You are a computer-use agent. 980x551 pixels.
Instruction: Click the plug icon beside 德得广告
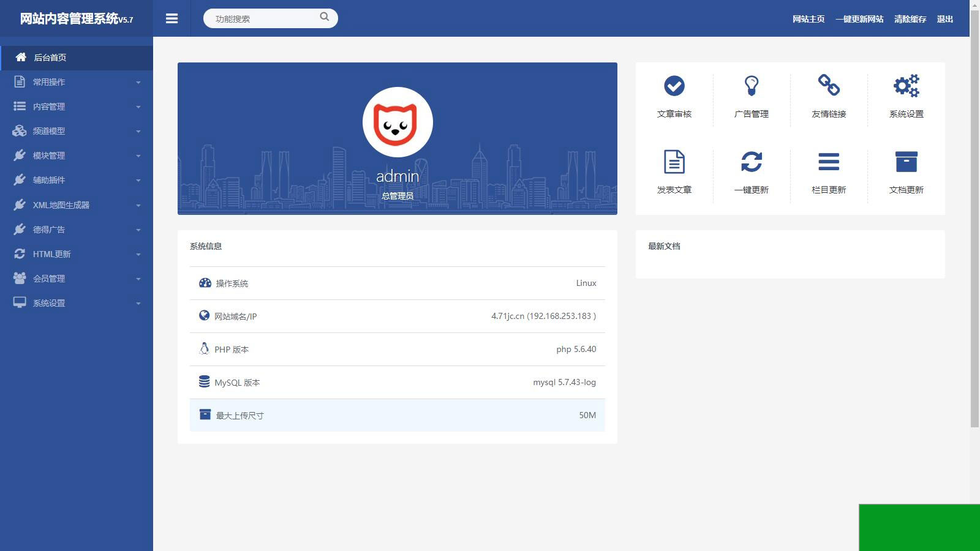[x=20, y=229]
